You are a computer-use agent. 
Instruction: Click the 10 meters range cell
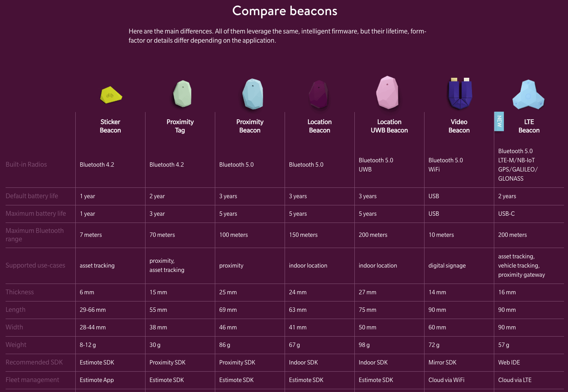441,235
